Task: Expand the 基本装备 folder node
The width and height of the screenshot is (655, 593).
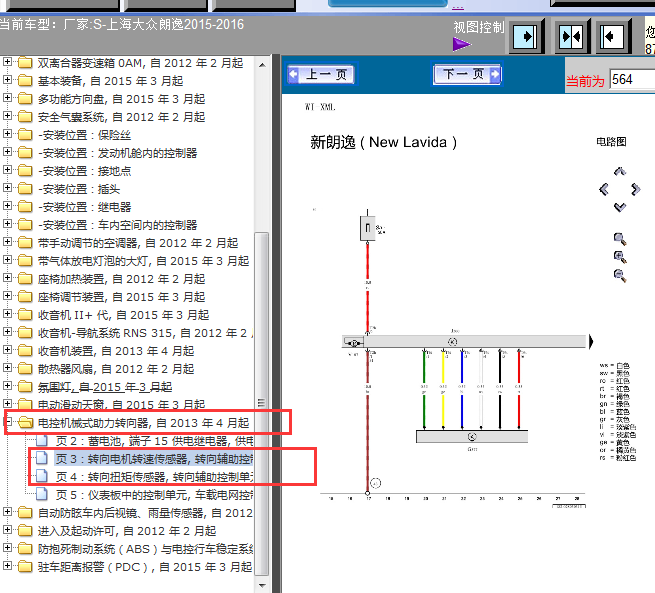Action: pyautogui.click(x=7, y=80)
